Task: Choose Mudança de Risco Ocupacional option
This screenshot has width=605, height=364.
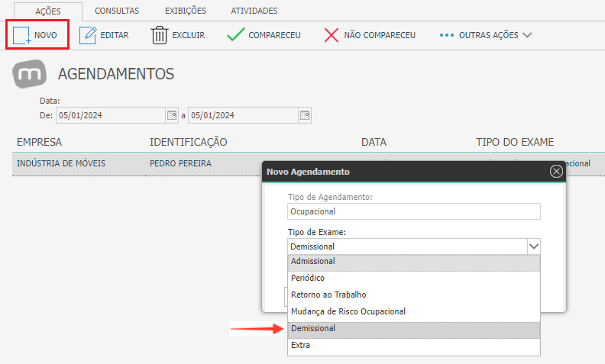Action: click(x=414, y=311)
